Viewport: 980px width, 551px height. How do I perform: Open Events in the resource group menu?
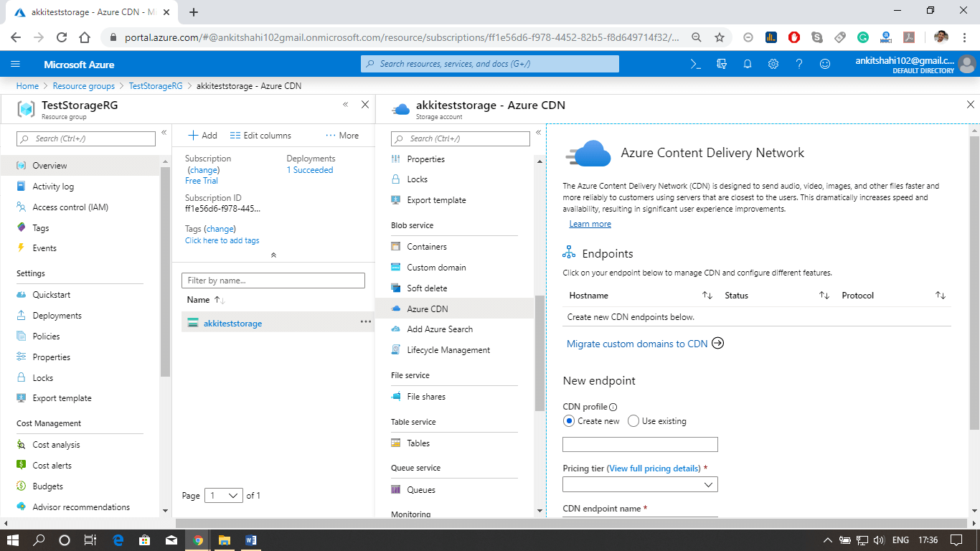click(44, 248)
